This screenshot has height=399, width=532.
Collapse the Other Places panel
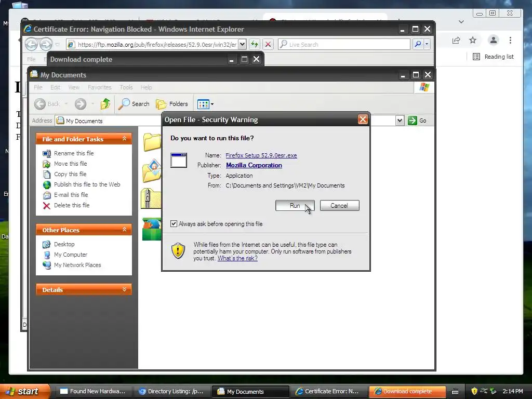pos(124,230)
